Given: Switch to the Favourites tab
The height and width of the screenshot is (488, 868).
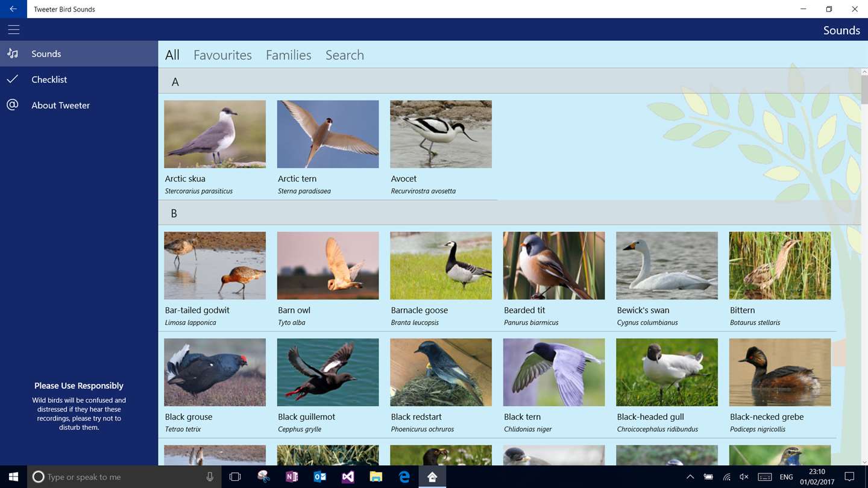Looking at the screenshot, I should pos(222,55).
